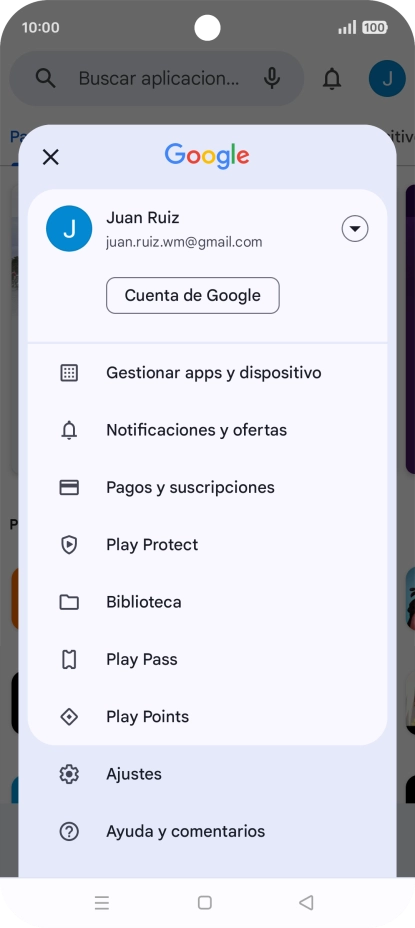
Task: Tap the J account avatar in the top bar
Action: (x=387, y=78)
